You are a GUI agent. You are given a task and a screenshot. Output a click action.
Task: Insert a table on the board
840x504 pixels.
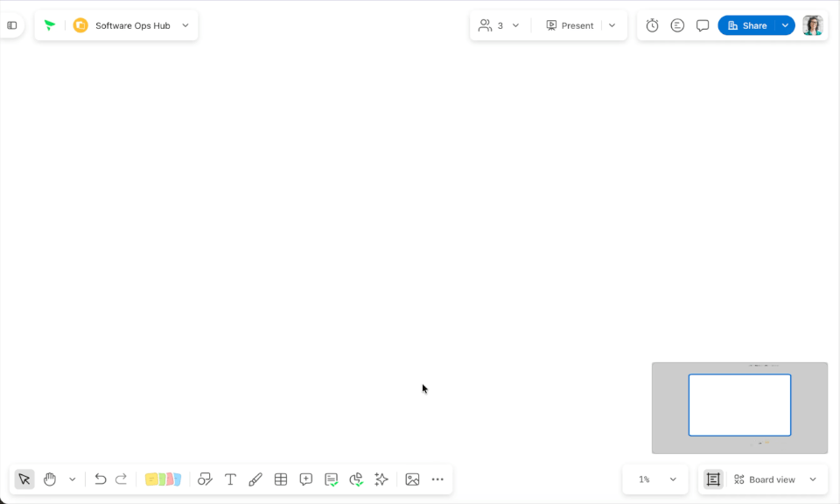coord(281,479)
